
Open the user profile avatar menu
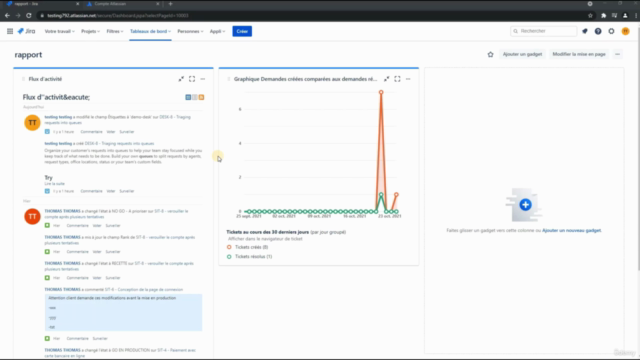click(625, 31)
